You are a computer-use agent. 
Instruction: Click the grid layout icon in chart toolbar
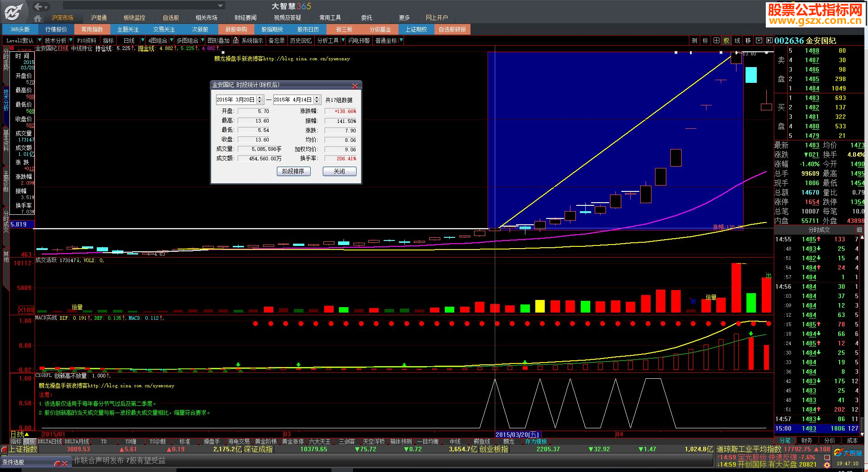coord(716,41)
